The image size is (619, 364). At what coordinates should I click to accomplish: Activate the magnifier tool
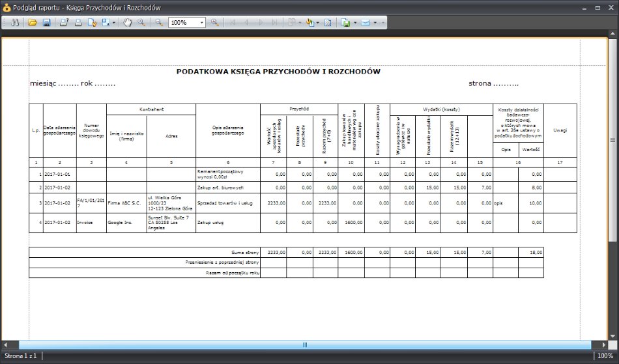pos(141,23)
